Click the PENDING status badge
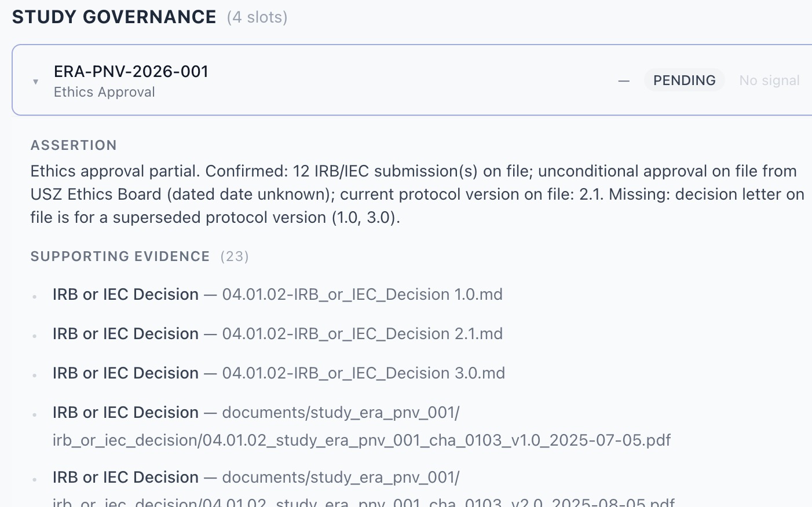Viewport: 812px width, 507px height. [x=684, y=80]
